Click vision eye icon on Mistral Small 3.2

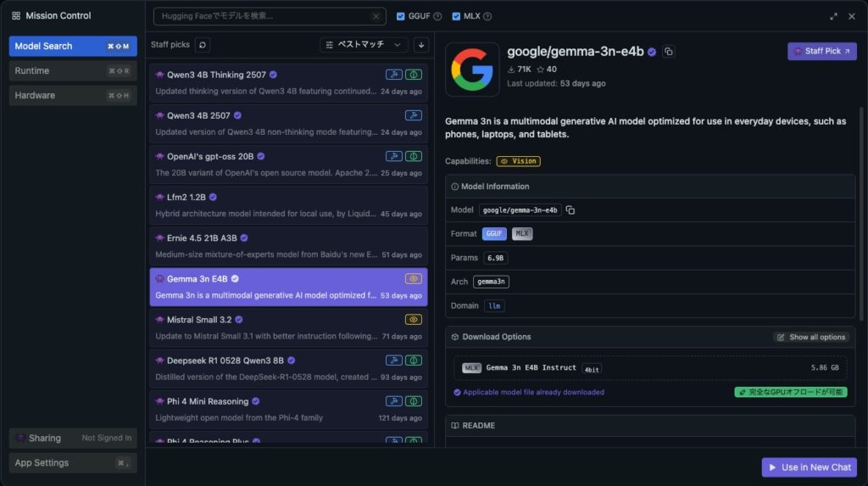pos(414,320)
